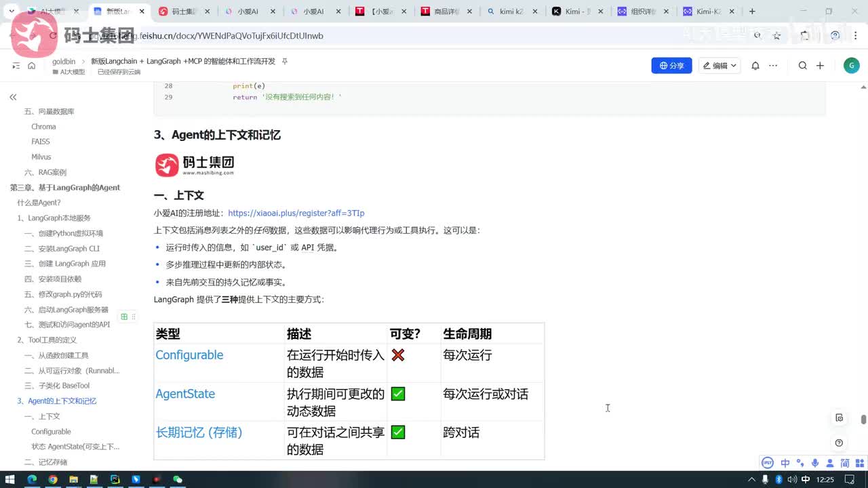Switch to the 组织详情 browser tab
The image size is (868, 488).
[x=643, y=12]
